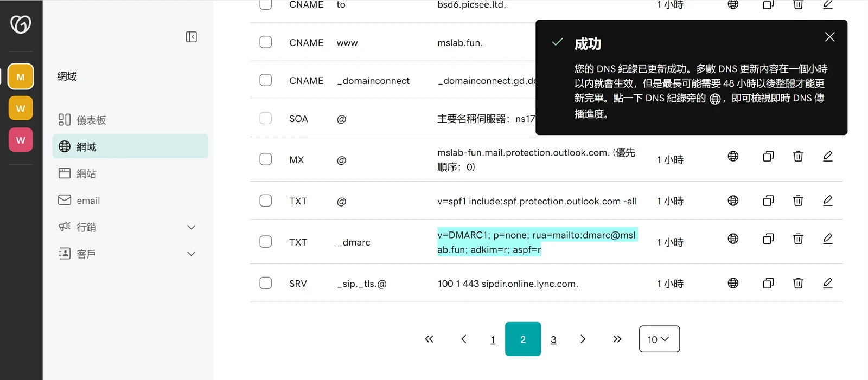Open 網站 websites in sidebar
Screen dimensions: 868x380
click(130, 173)
